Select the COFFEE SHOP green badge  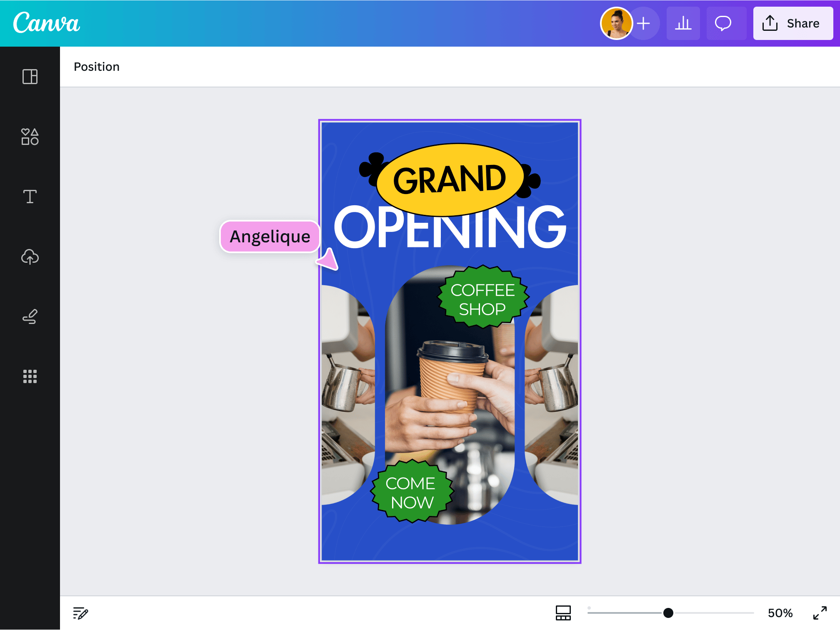[482, 299]
